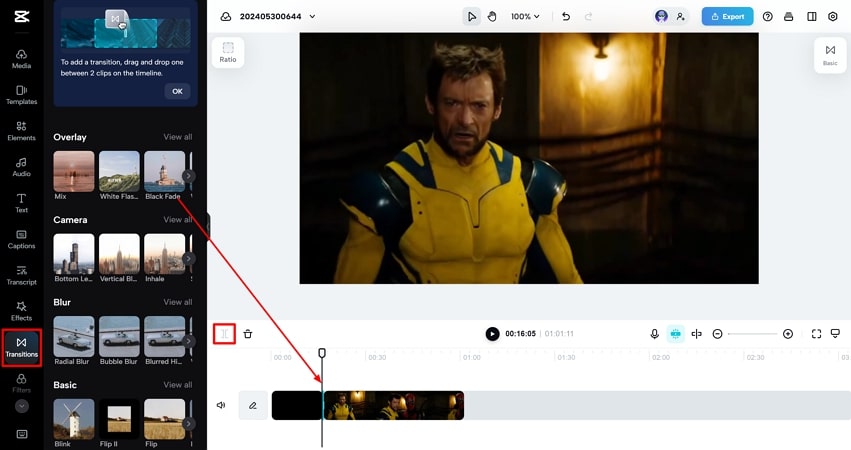This screenshot has width=851, height=450.
Task: Choose the Inhale transition
Action: pos(164,254)
